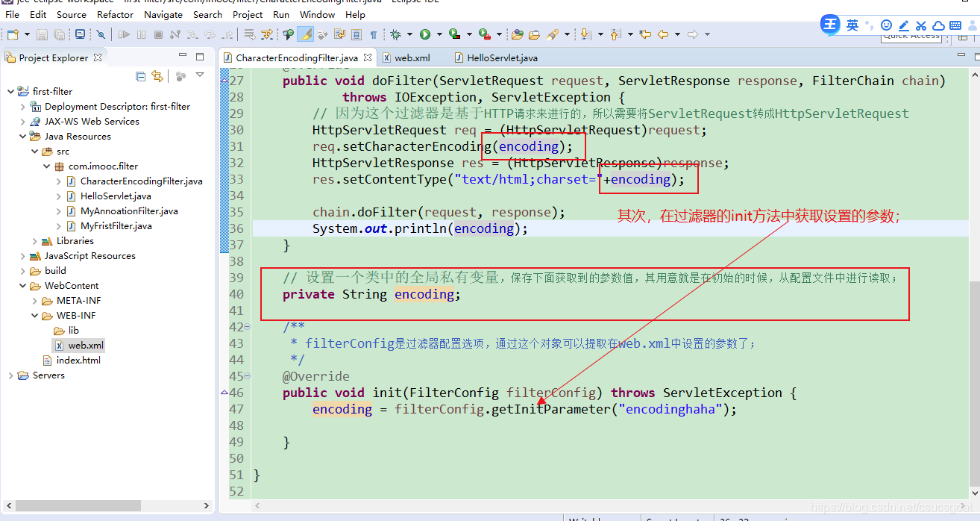Switch to the web.xml editor tab
The image size is (980, 521).
point(407,57)
